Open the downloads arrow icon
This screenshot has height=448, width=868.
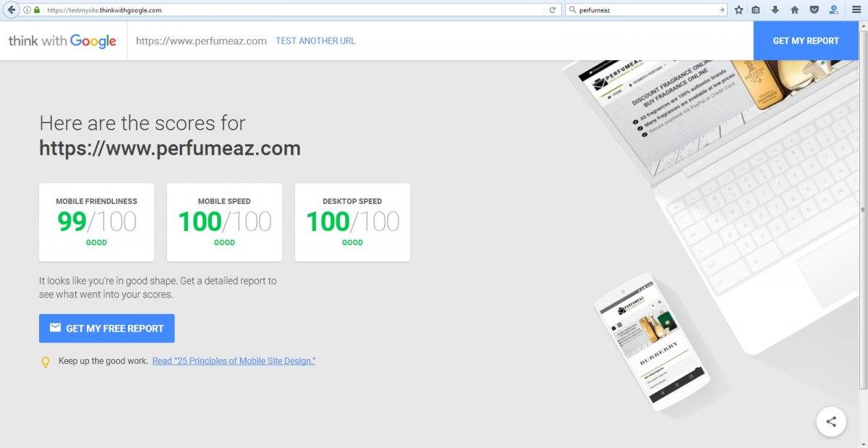pyautogui.click(x=775, y=10)
